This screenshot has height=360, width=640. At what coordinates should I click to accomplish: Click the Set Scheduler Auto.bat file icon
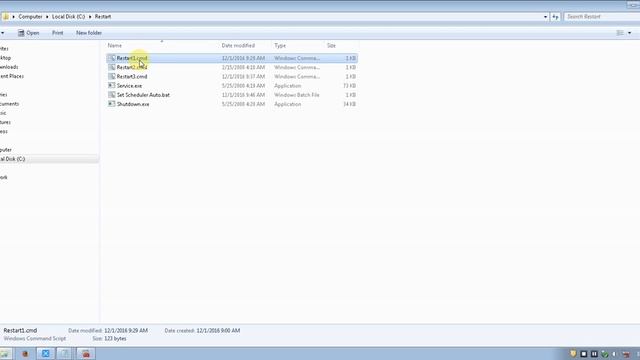coord(111,95)
